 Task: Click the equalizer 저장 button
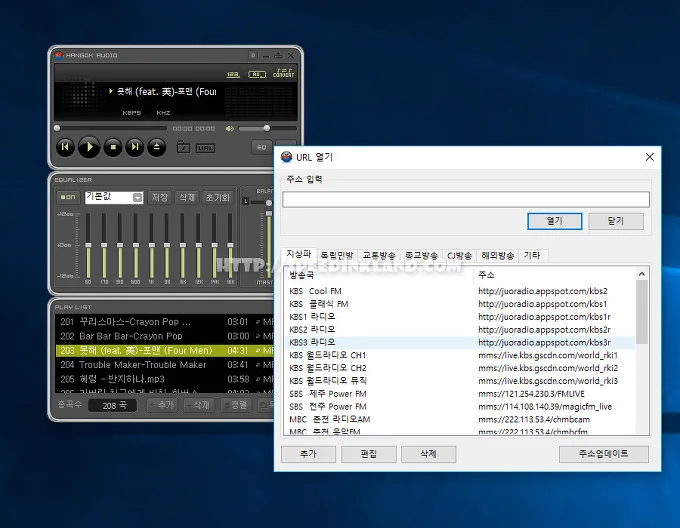[x=160, y=197]
